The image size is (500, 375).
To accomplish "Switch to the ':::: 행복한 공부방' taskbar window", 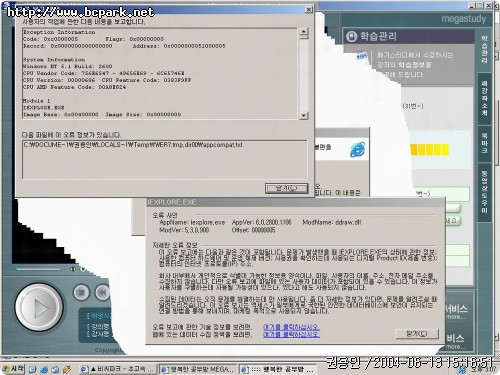I will [278, 369].
